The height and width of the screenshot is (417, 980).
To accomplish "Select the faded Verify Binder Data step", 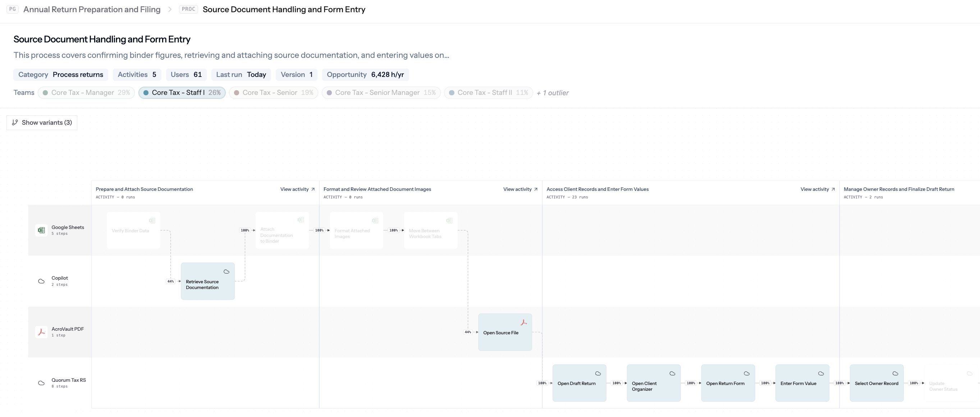I will tap(133, 230).
